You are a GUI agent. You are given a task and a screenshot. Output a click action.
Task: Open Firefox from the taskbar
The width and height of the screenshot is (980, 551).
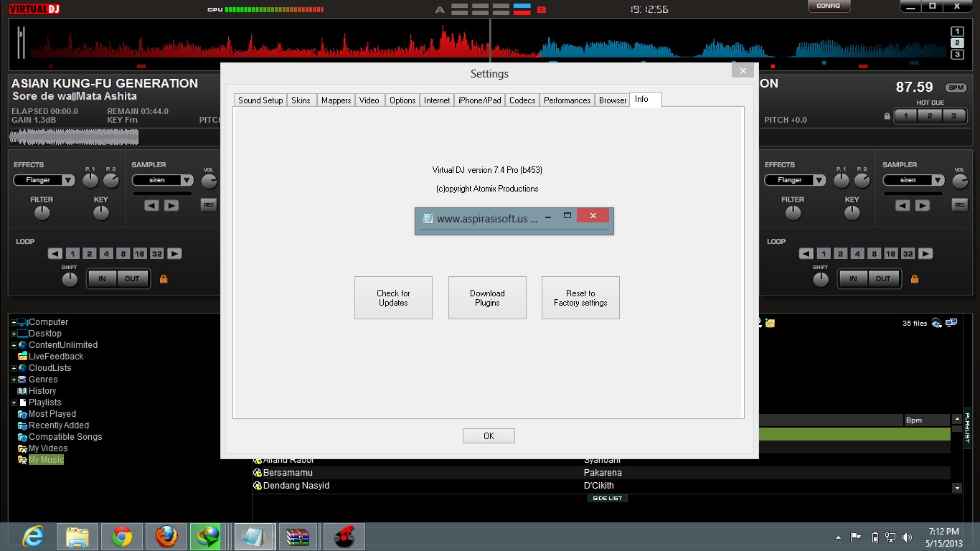(x=166, y=537)
